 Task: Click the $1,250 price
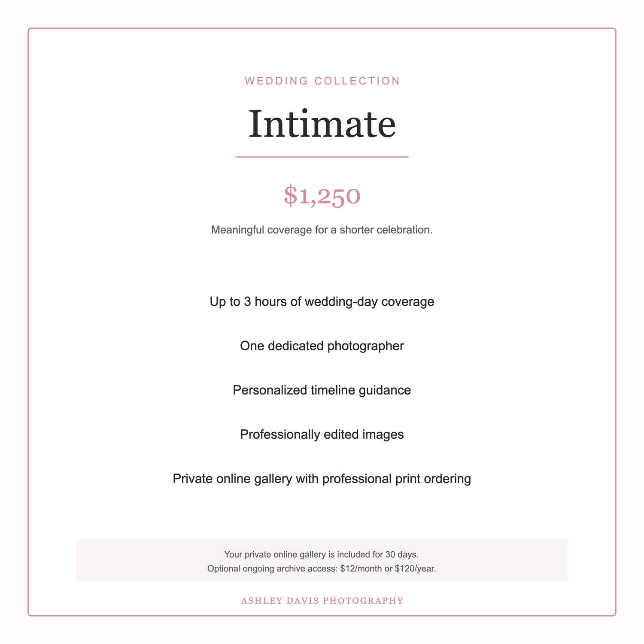point(322,195)
